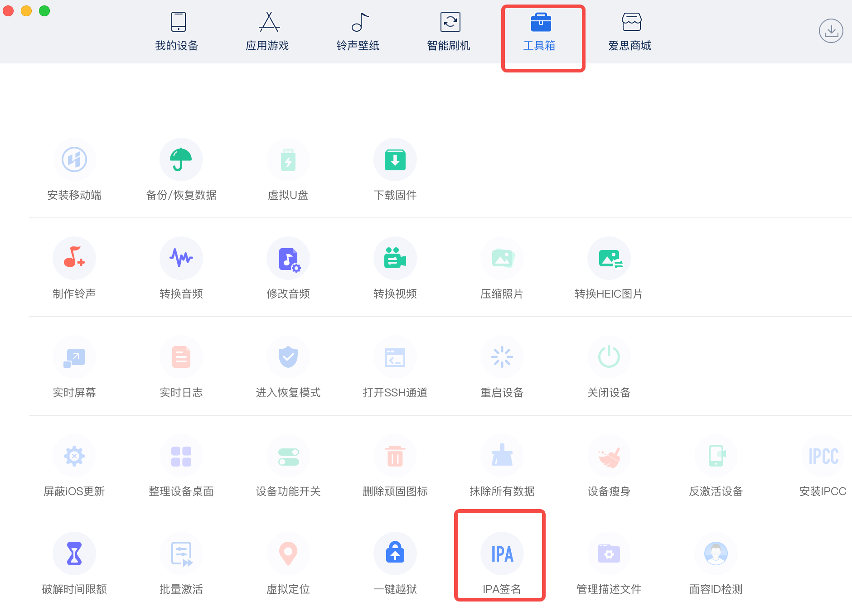The height and width of the screenshot is (616, 852).
Task: Open the 制作铃声 ringtone maker
Action: pyautogui.click(x=74, y=259)
